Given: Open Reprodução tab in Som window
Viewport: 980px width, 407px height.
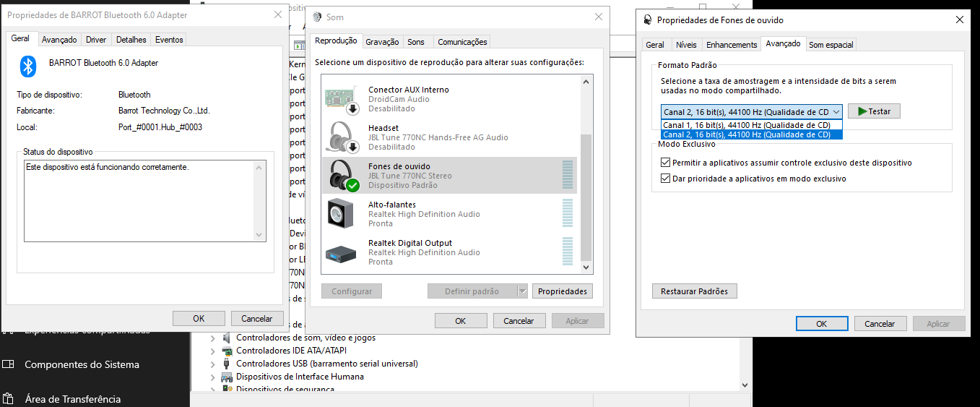Looking at the screenshot, I should pyautogui.click(x=336, y=41).
